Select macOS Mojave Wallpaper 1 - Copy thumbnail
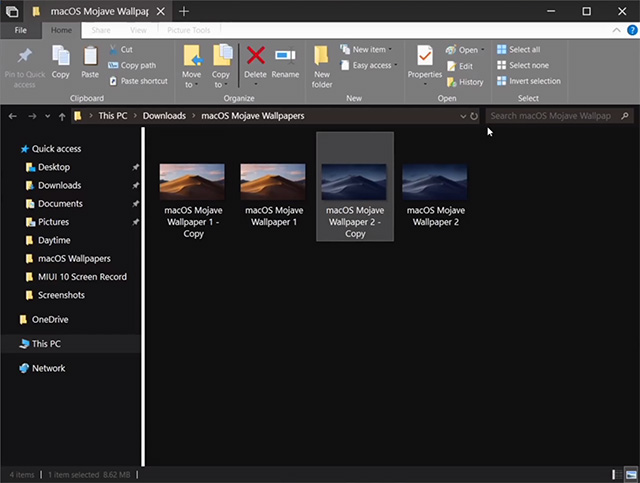640x483 pixels. pyautogui.click(x=192, y=182)
